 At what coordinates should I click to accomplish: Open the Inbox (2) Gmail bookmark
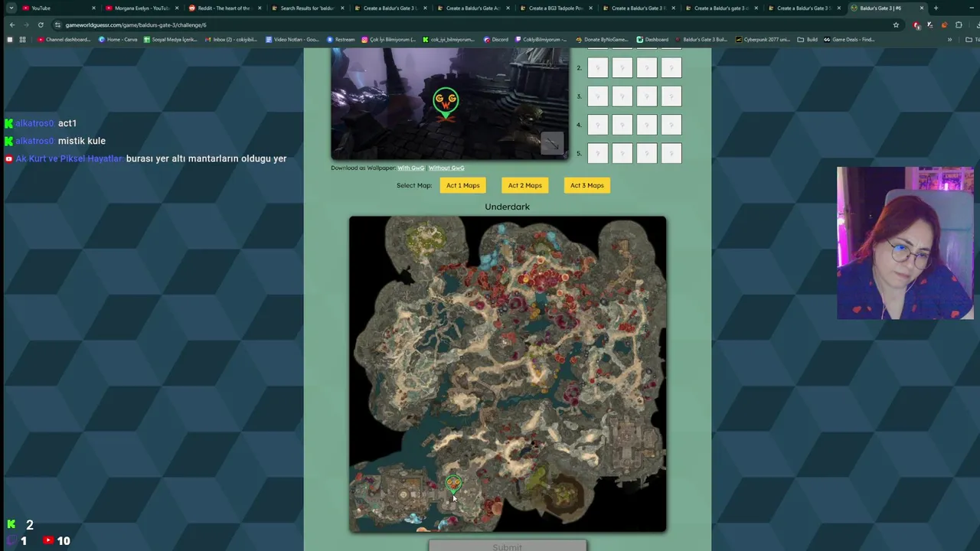[230, 39]
